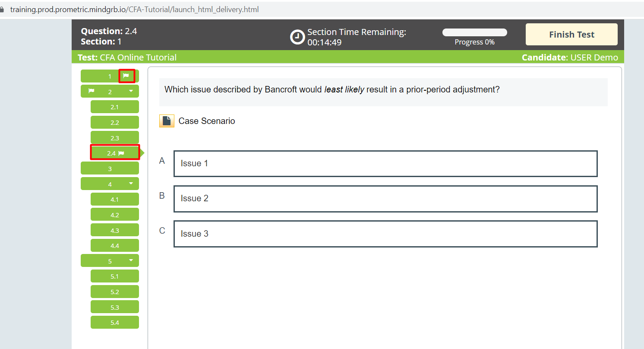
Task: Collapse question 5 group arrow
Action: (x=131, y=260)
